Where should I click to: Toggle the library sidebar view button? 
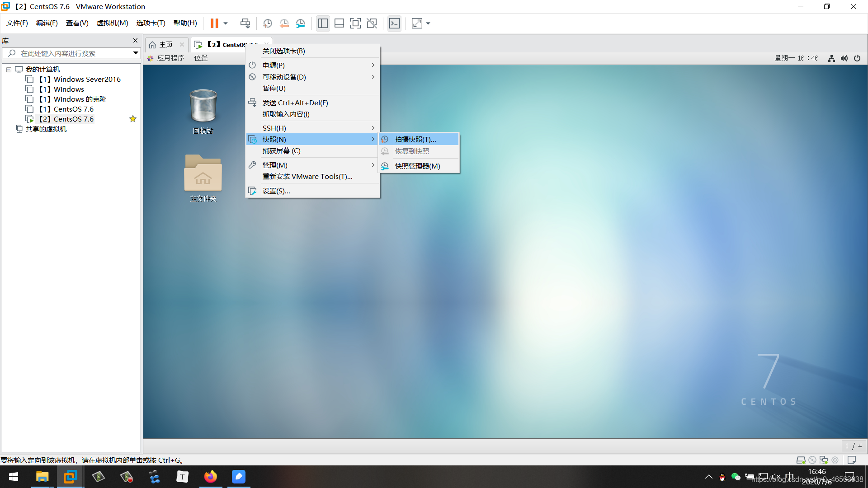pos(323,23)
